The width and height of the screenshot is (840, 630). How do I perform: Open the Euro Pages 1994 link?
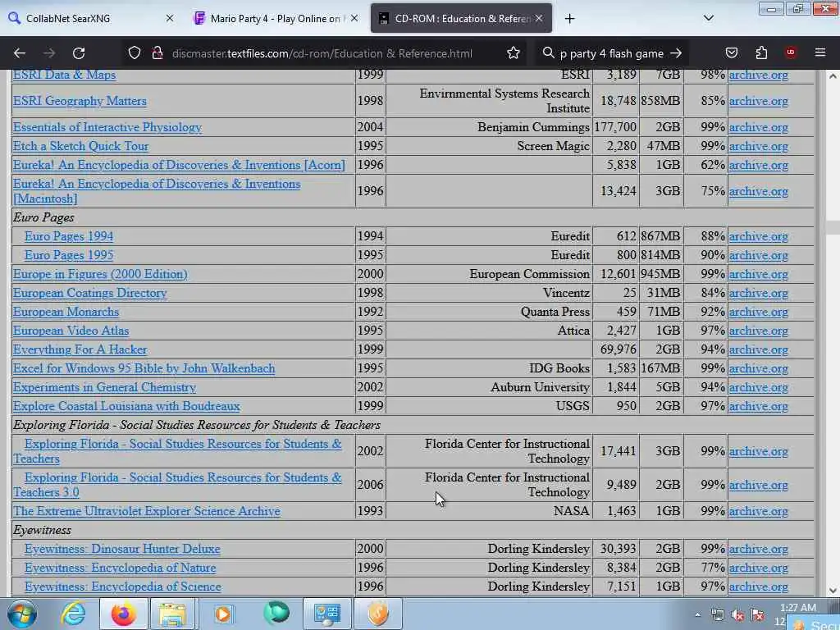[69, 236]
